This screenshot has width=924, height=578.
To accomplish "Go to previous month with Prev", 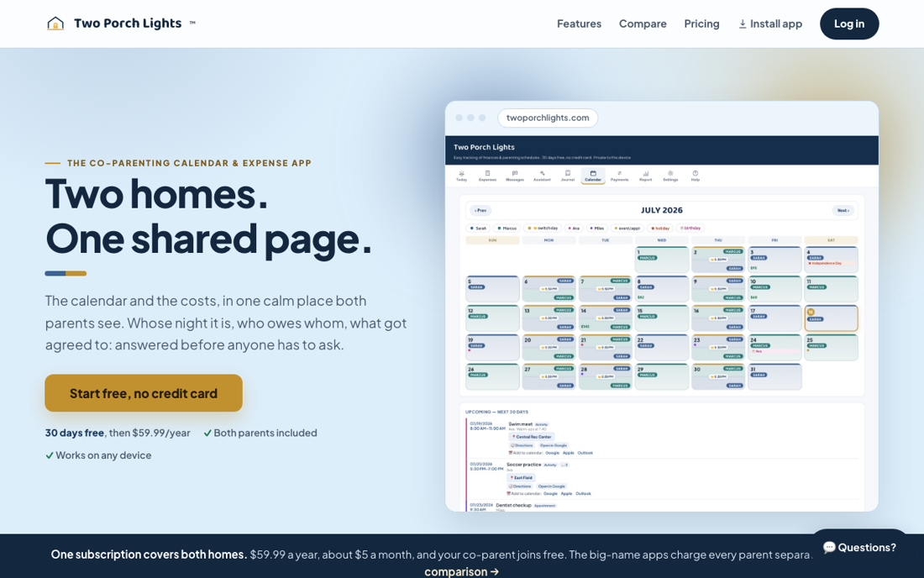I will click(x=480, y=210).
